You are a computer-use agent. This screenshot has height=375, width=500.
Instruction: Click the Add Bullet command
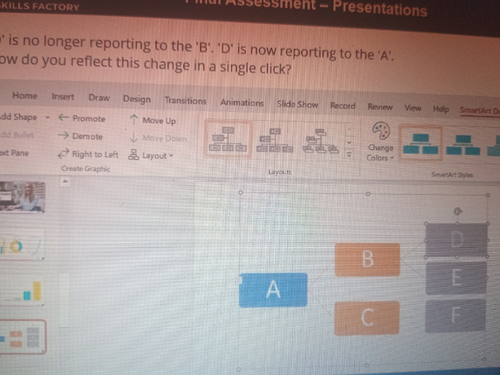[x=17, y=135]
